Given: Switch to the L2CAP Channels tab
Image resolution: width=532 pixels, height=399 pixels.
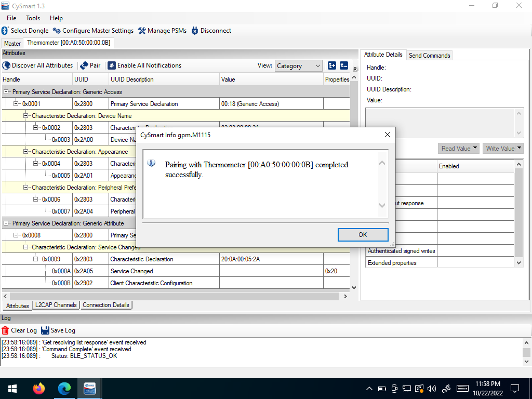Looking at the screenshot, I should tap(56, 305).
